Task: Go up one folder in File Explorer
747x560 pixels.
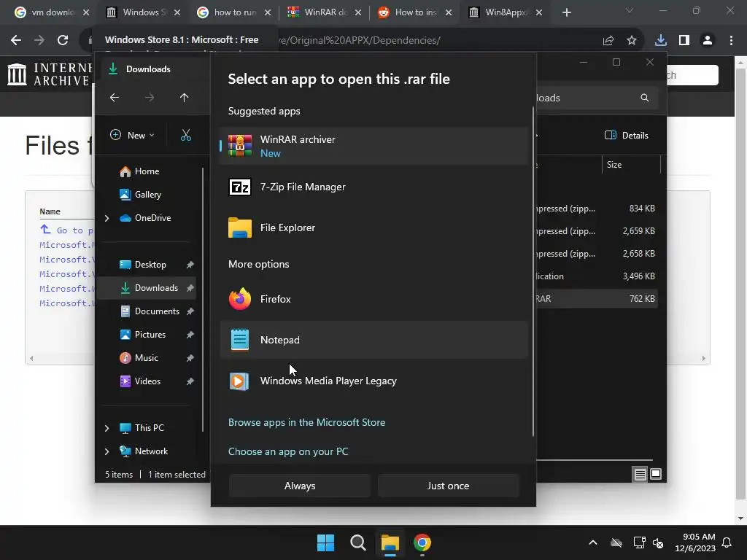Action: [185, 98]
